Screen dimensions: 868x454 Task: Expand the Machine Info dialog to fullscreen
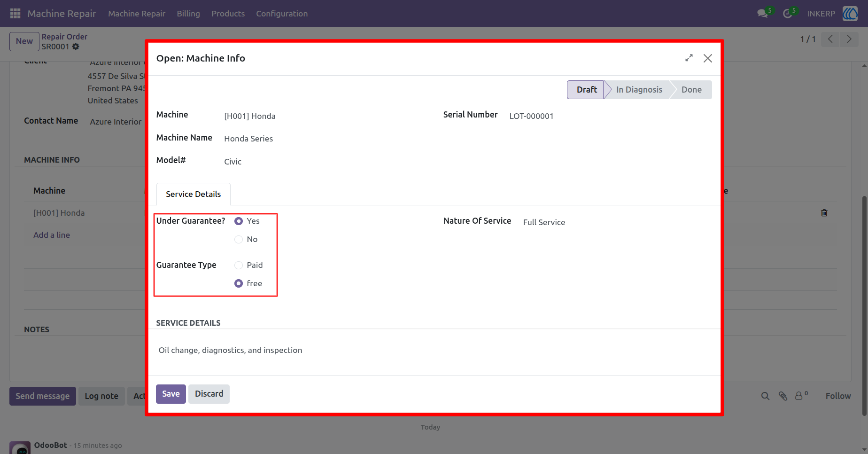[x=689, y=58]
